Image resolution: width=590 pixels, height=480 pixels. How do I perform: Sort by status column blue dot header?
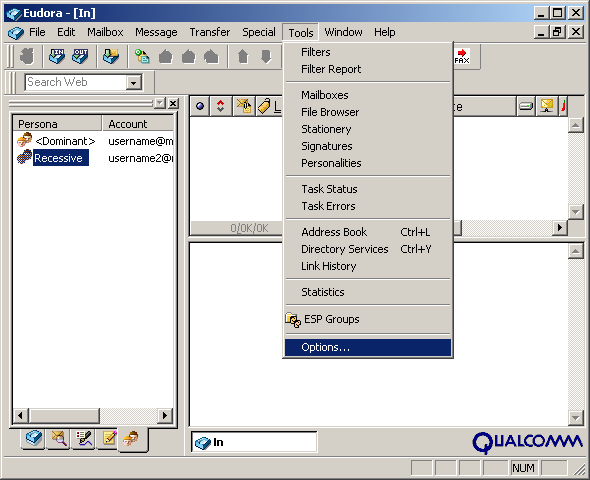click(200, 106)
